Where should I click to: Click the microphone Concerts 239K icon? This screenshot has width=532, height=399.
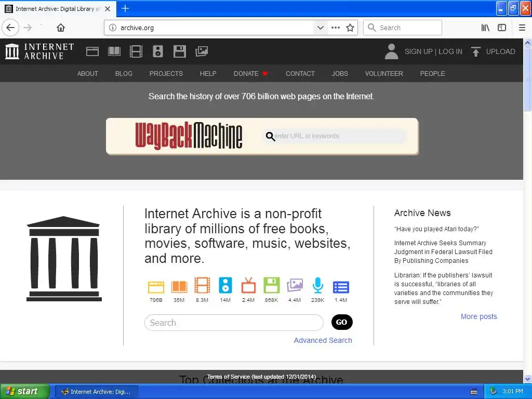tap(317, 285)
